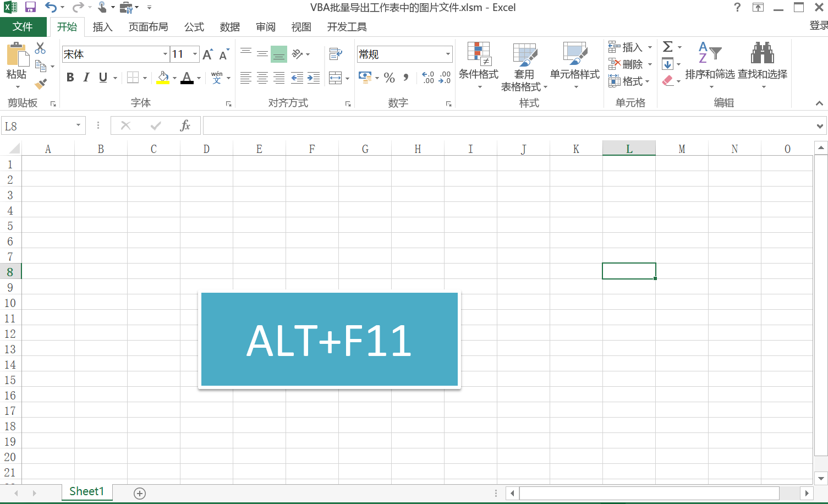Toggle bold formatting
Image resolution: width=828 pixels, height=504 pixels.
pos(70,78)
